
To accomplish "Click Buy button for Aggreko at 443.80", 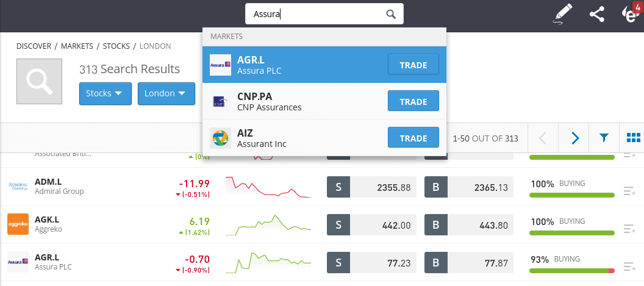I will pos(468,225).
